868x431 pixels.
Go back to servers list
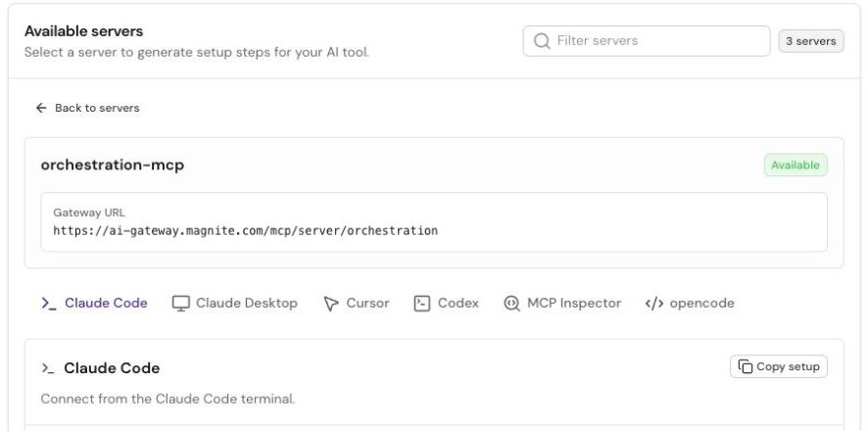pos(87,108)
